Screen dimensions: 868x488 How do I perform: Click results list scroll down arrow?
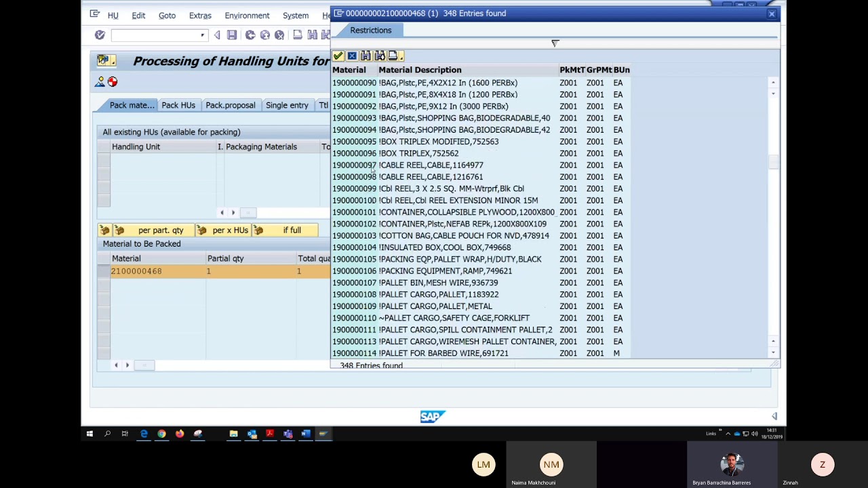773,352
